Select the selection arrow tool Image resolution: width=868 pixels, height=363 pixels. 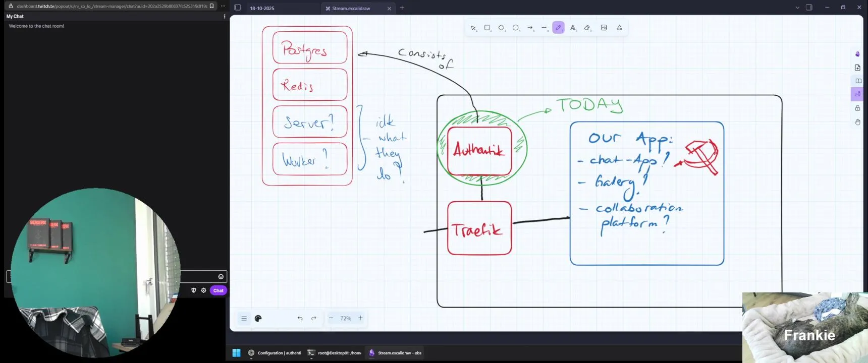coord(473,28)
